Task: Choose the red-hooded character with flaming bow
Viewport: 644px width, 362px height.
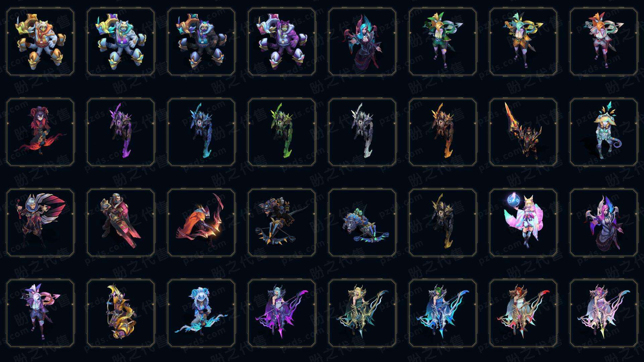Action: click(40, 132)
